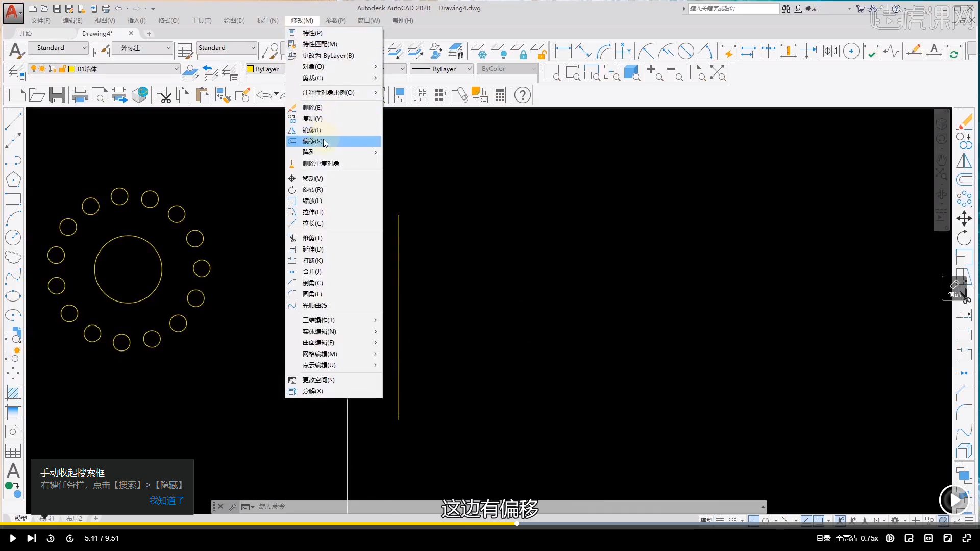
Task: Select the Ellipse draw tool
Action: tap(13, 296)
